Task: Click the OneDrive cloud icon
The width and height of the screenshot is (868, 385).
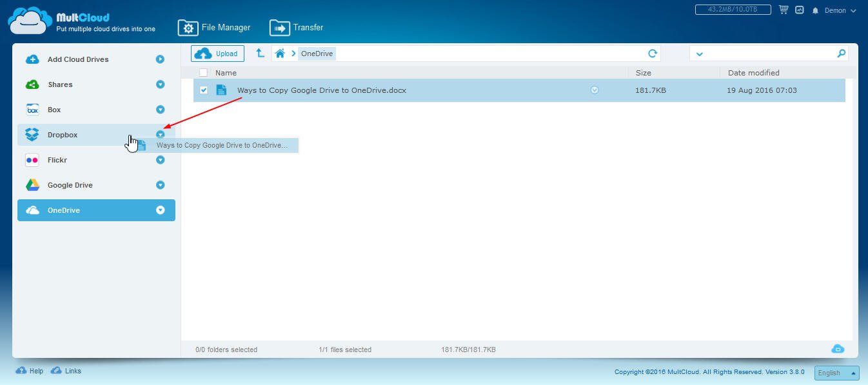Action: (32, 210)
